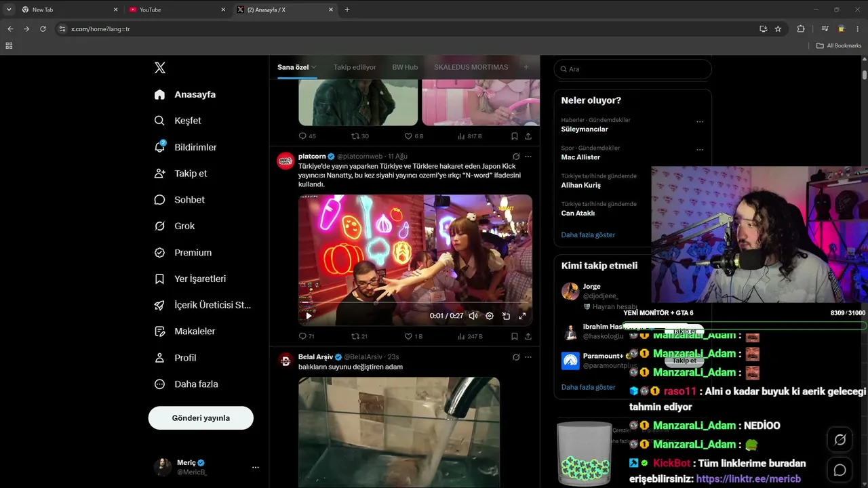Bookmark this page with the star icon
868x488 pixels.
(778, 29)
